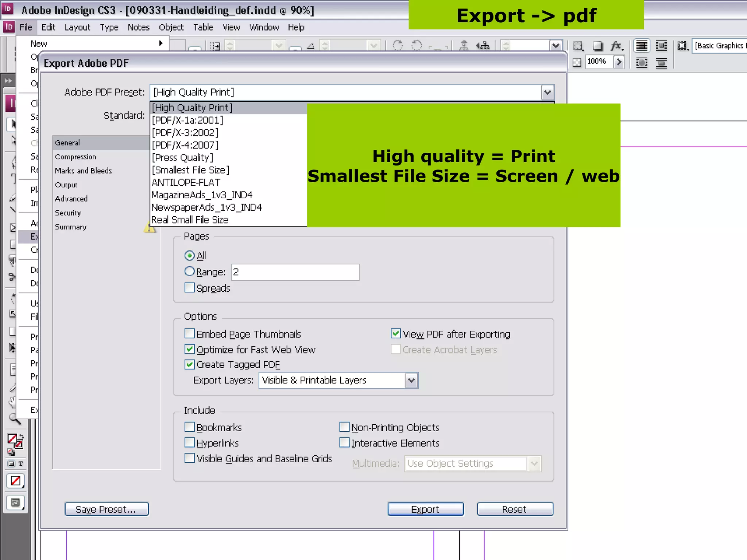The image size is (747, 560).
Task: Enable the Hyperlinks checkbox
Action: pyautogui.click(x=189, y=443)
